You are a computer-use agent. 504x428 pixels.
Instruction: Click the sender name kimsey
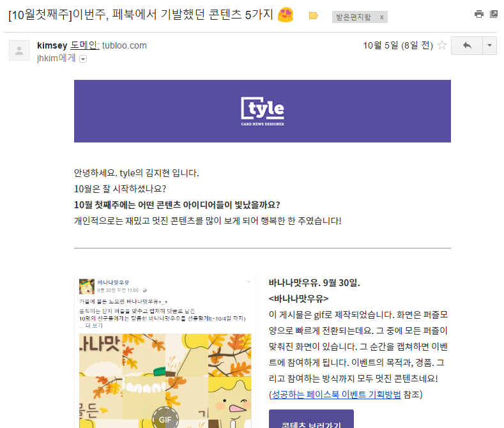pos(52,45)
